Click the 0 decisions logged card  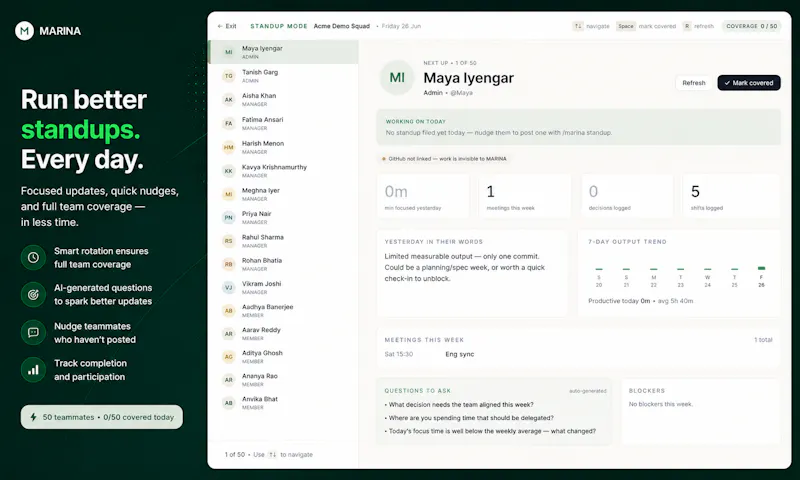627,196
